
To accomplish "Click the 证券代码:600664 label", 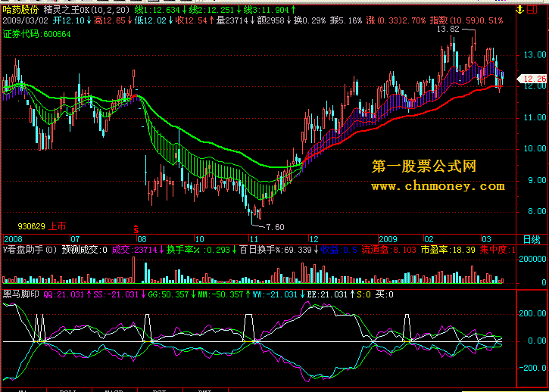I will (x=37, y=34).
